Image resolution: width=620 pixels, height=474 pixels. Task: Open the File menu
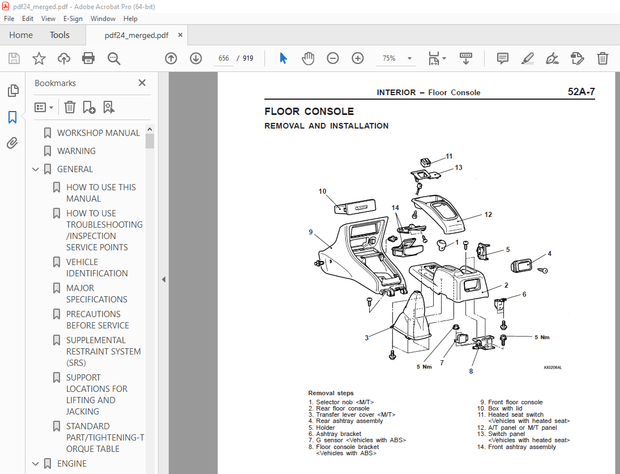pos(9,19)
